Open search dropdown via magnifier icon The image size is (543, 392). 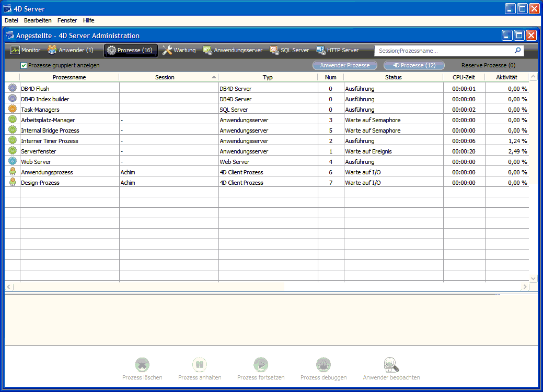pyautogui.click(x=517, y=51)
